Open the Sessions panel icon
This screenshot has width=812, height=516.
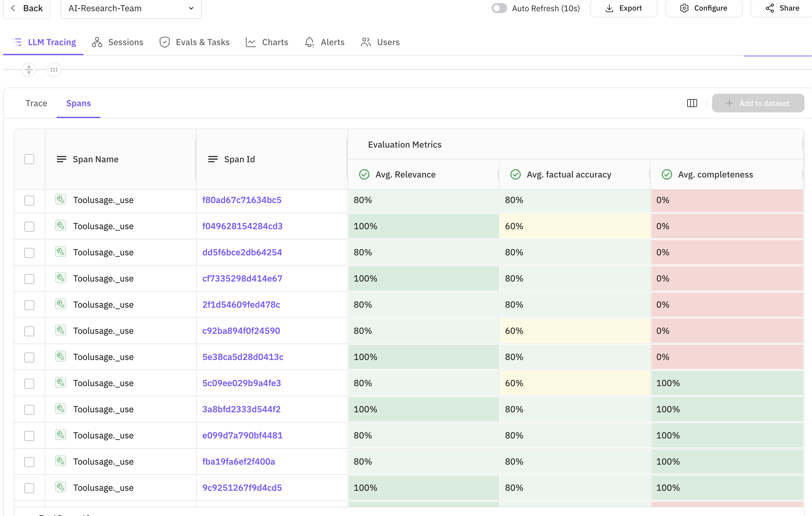tap(97, 42)
